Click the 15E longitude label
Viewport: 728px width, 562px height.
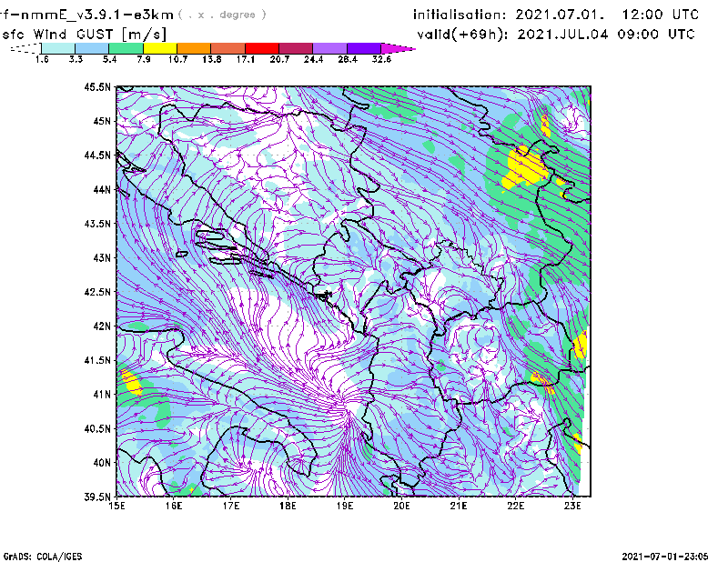coord(116,506)
